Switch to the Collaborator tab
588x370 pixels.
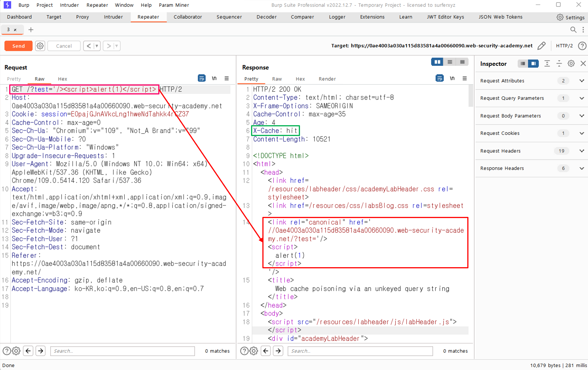point(188,17)
